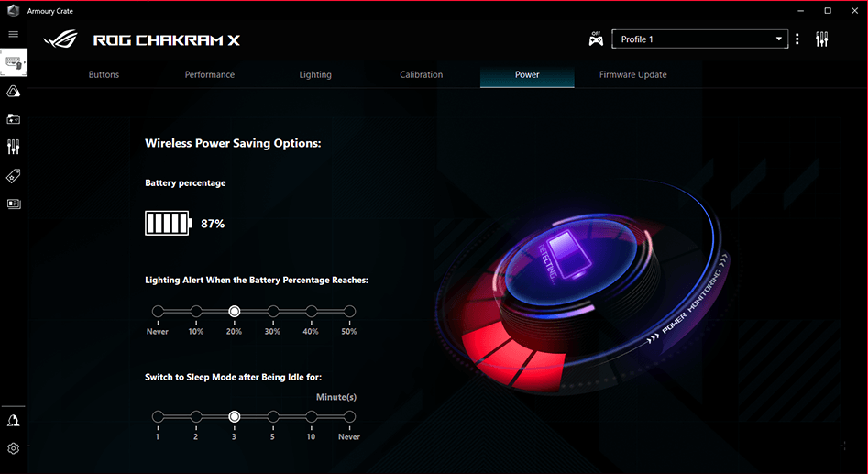
Task: Click the Wireless Power Saving Options heading
Action: coord(233,143)
